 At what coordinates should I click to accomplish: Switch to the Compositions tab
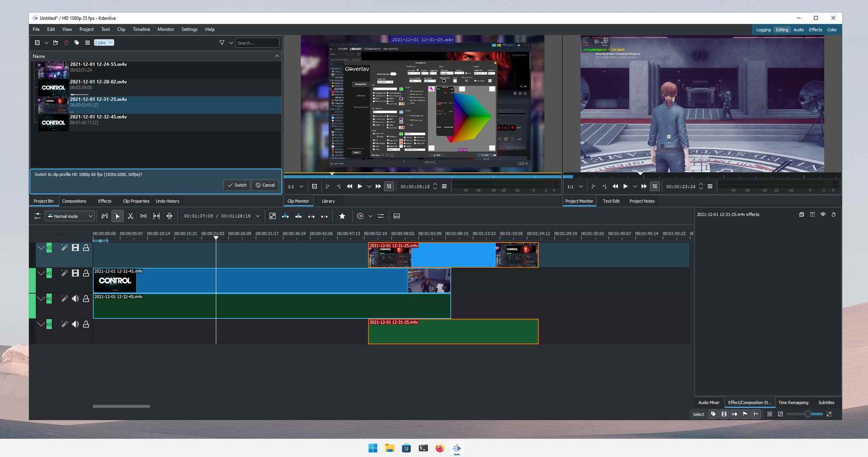point(74,201)
